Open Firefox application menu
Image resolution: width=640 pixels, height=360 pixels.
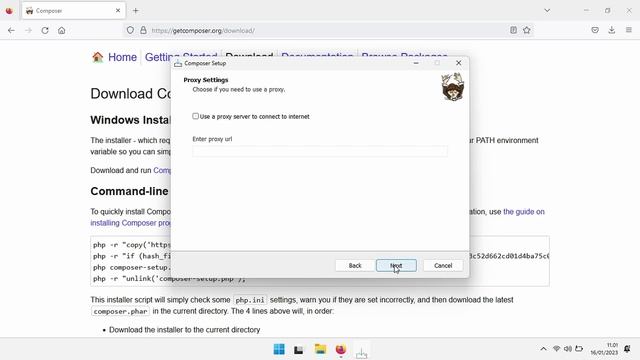coord(629,30)
